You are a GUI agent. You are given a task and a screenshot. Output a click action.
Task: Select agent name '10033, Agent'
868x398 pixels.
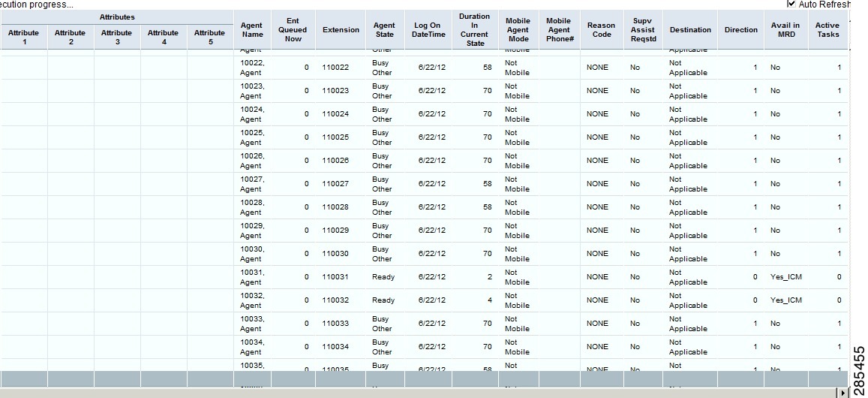[252, 324]
